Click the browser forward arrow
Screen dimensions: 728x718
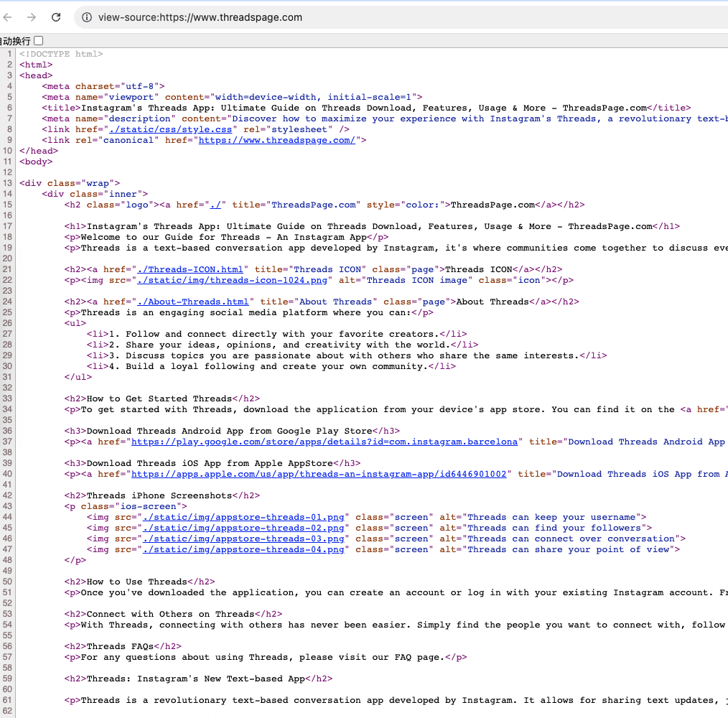(x=31, y=17)
